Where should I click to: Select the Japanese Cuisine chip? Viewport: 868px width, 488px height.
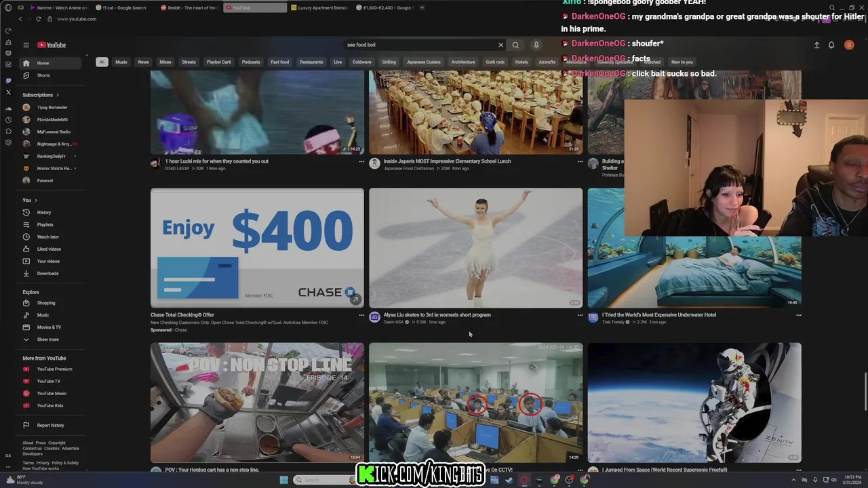424,62
